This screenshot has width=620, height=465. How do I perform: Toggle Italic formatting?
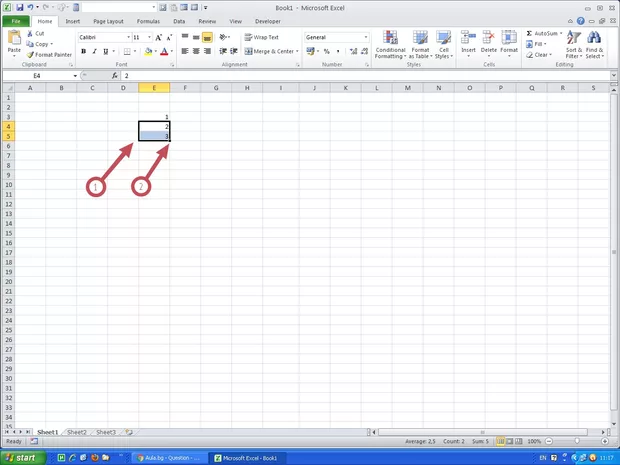click(x=95, y=51)
